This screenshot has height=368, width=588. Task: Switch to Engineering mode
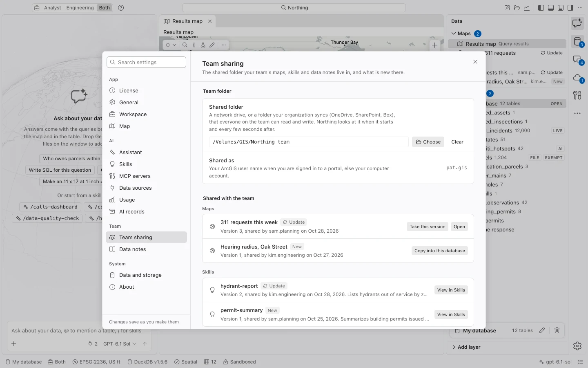80,8
